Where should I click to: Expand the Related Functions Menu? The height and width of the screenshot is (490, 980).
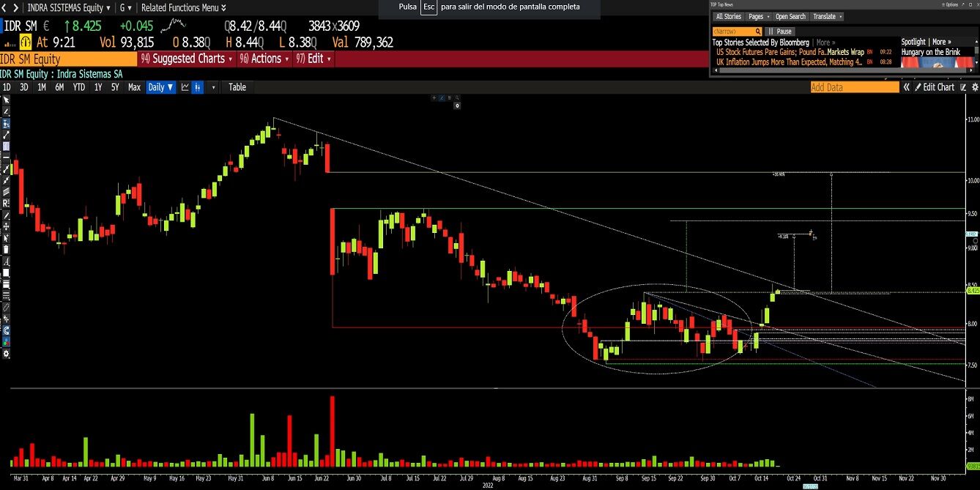pos(183,7)
